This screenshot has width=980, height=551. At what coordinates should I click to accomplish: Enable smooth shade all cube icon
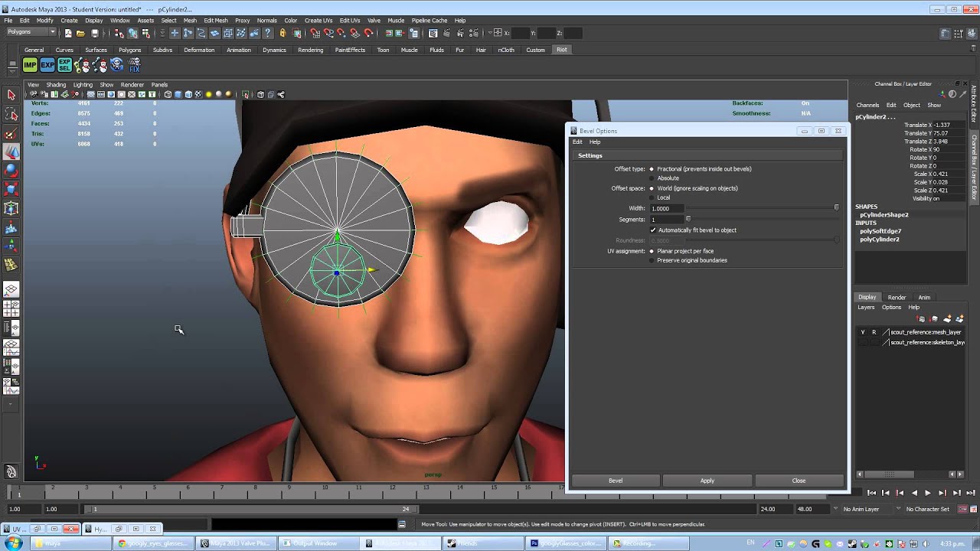click(x=178, y=95)
